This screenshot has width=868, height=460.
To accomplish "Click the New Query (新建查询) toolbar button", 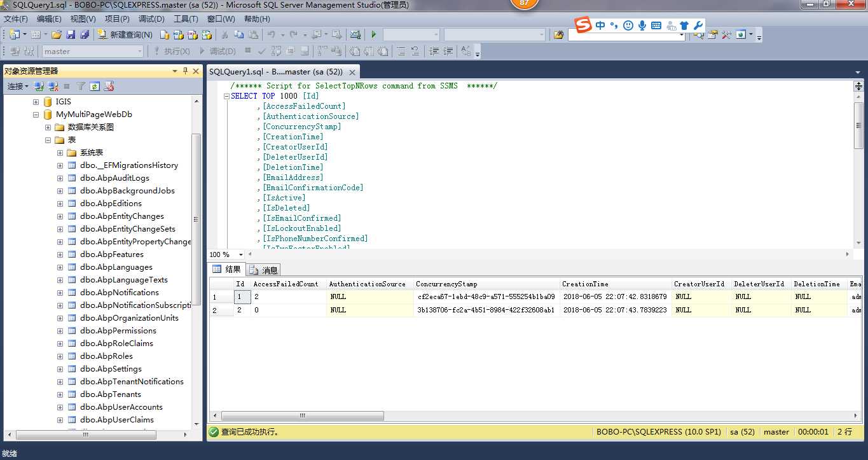I will point(125,34).
